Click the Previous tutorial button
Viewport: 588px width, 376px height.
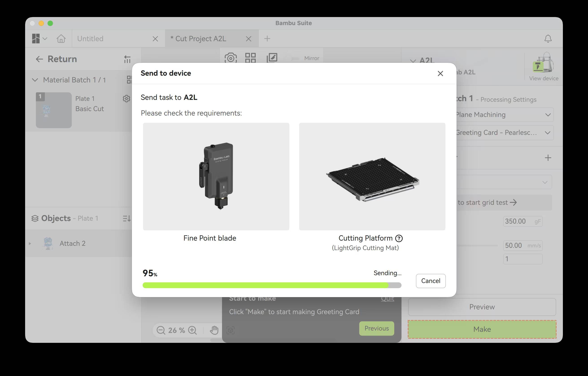[377, 328]
